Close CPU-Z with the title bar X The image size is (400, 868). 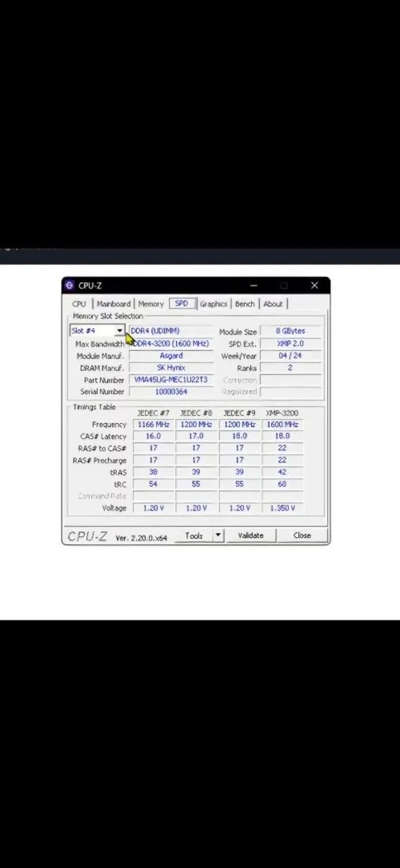coord(314,285)
